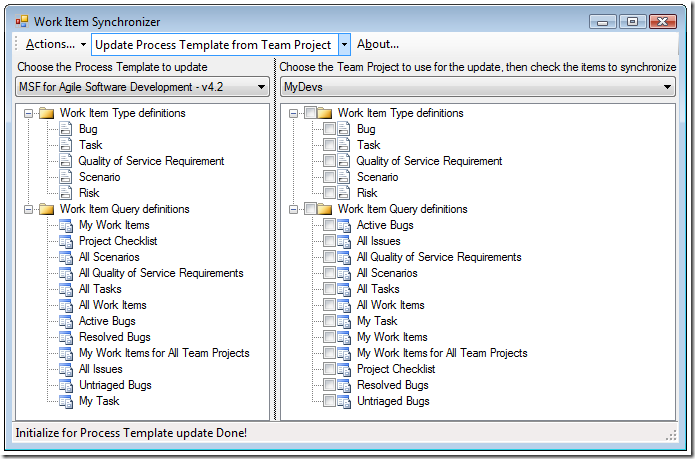Screen dimensions: 695x459
Task: Check the right Work Item Type definitions checkbox
Action: coord(310,113)
